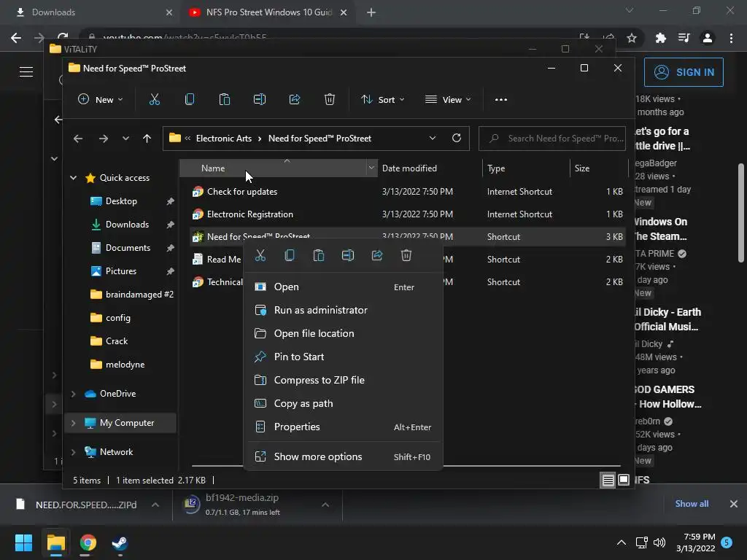Open the New item dropdown
Viewport: 747px width, 560px height.
pos(101,99)
